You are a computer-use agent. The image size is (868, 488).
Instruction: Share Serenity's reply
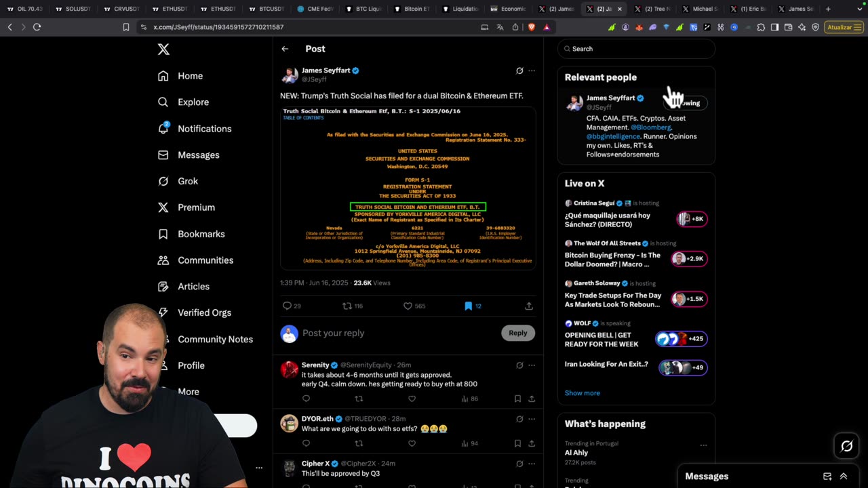click(532, 399)
